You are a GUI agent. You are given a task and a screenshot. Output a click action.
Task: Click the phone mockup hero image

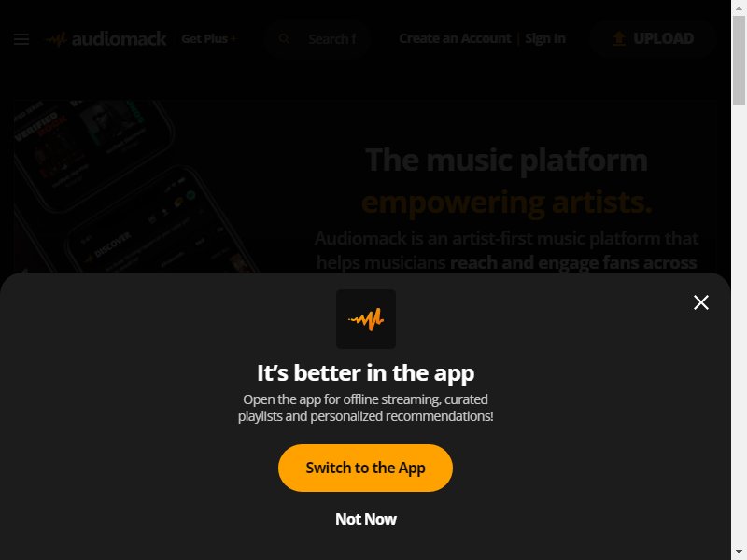(x=136, y=187)
